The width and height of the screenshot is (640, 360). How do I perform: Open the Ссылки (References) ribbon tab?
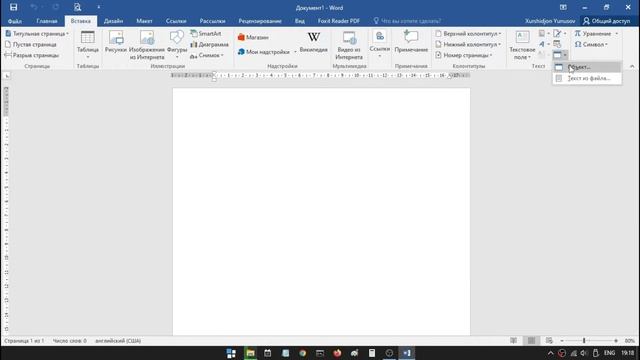tap(176, 21)
